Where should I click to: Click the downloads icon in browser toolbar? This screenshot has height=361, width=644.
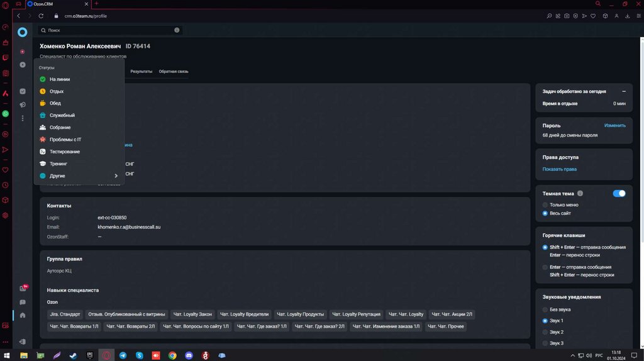click(627, 16)
